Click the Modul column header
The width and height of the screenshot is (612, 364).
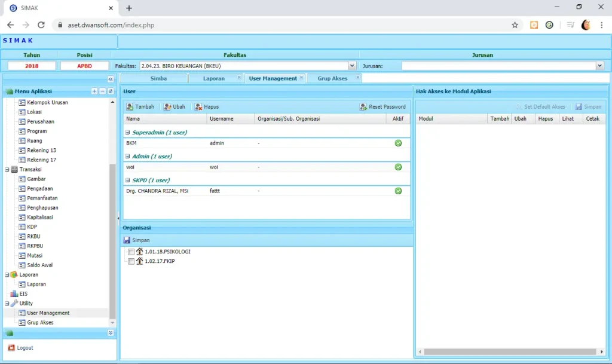[x=452, y=118]
